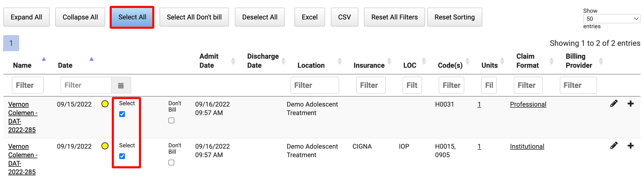Screen dimensions: 644x179
Task: Open the Professional claim format link
Action: click(x=528, y=104)
